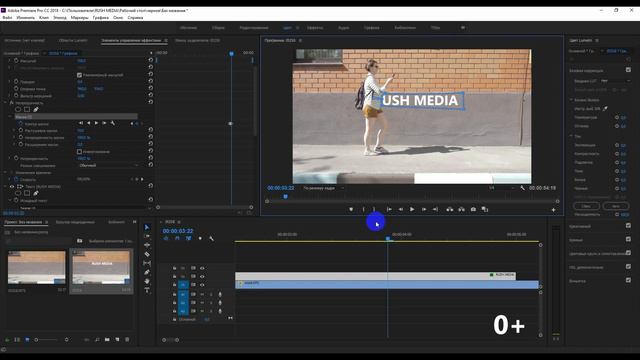Viewport: 640px width, 360px height.
Task: Select the Pen tool in the tools panel
Action: [x=147, y=272]
